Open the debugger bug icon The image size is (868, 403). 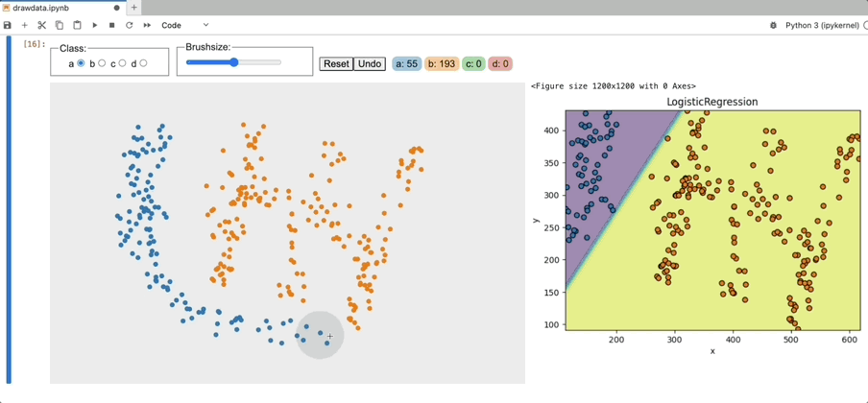pos(773,26)
